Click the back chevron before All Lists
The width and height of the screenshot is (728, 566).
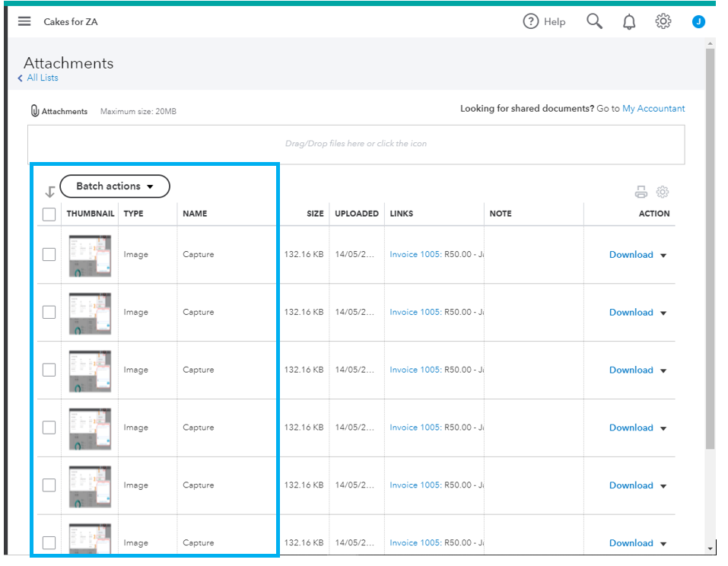(x=20, y=78)
